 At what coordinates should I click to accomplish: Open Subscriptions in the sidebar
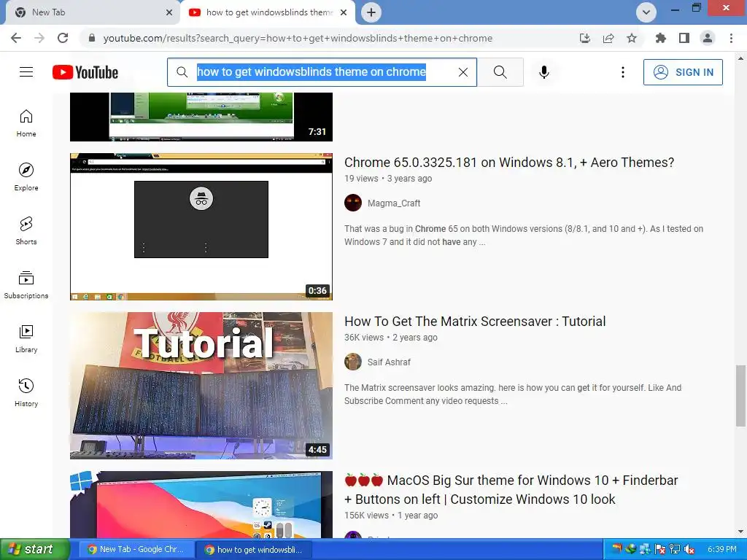tap(26, 285)
